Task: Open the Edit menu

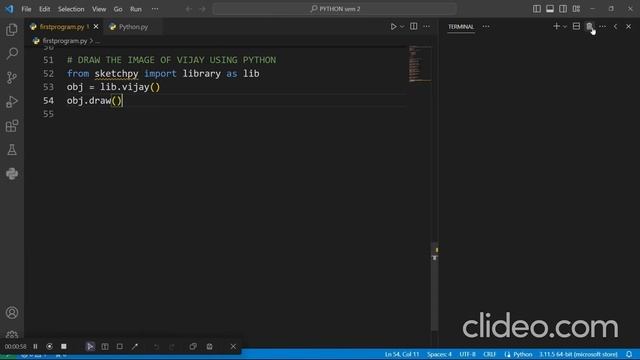Action: point(44,9)
